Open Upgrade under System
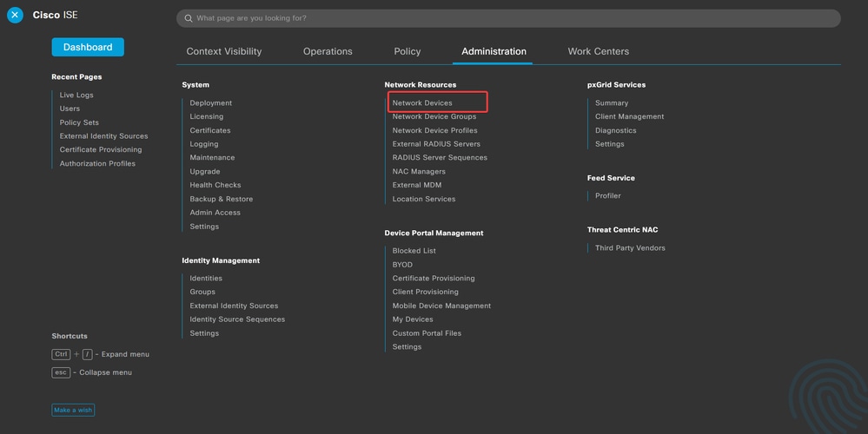Screen dimensions: 868x434 point(205,171)
